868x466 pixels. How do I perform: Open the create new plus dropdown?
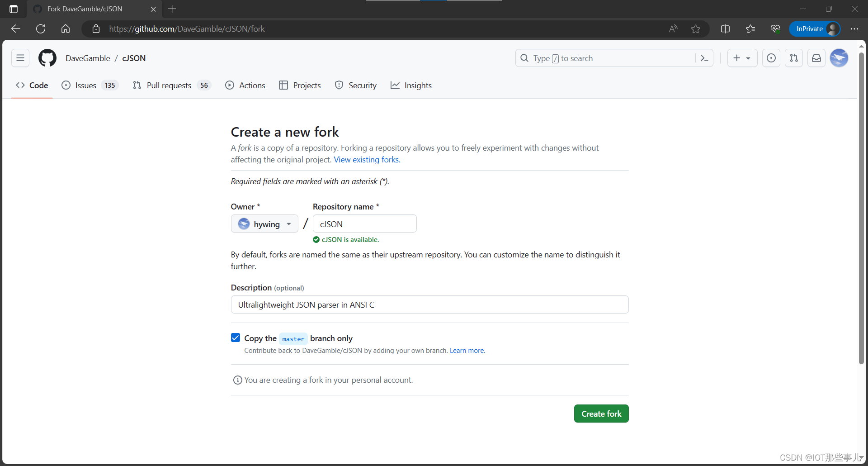[742, 58]
